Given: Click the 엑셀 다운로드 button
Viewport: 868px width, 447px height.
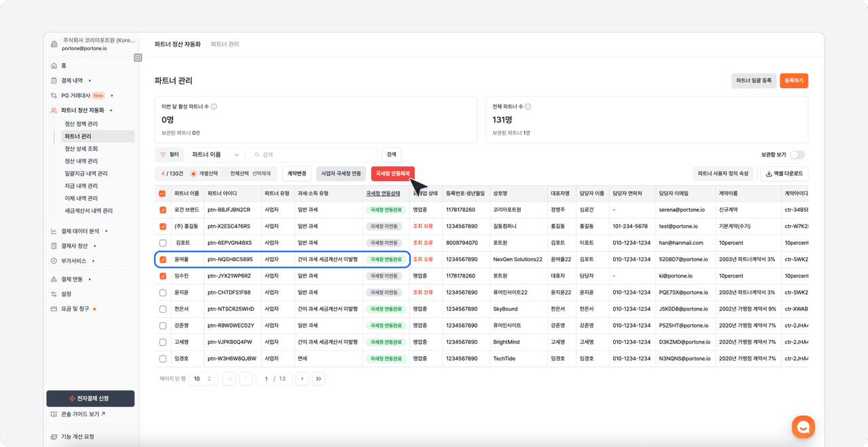Looking at the screenshot, I should [x=784, y=174].
